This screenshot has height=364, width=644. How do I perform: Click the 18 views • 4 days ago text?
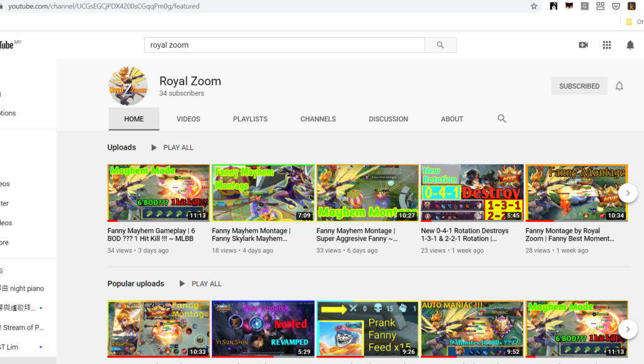point(242,250)
